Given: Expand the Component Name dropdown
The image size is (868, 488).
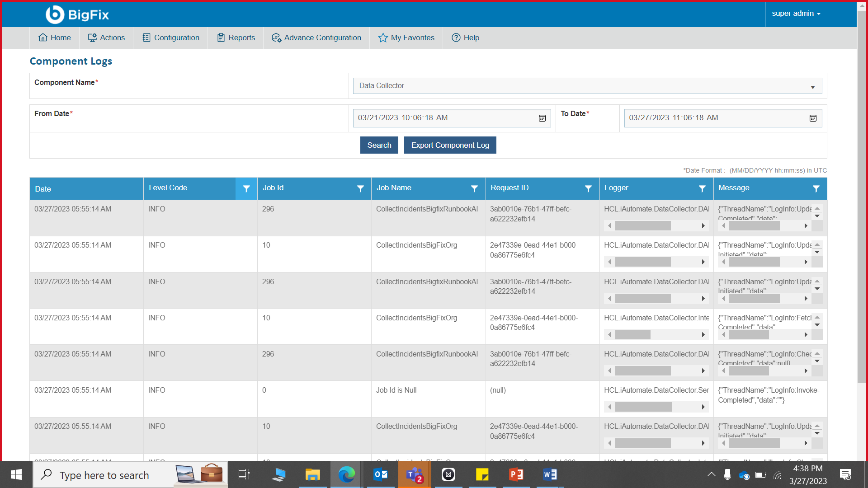Looking at the screenshot, I should 812,87.
